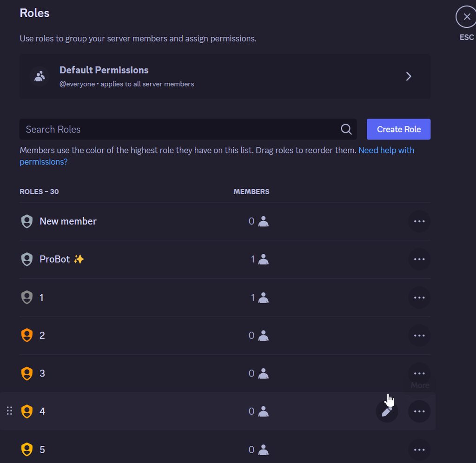Select the ProBot role name

(x=55, y=259)
